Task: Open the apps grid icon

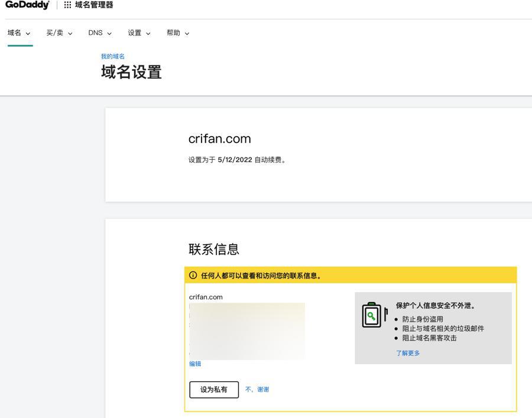Action: pos(67,5)
